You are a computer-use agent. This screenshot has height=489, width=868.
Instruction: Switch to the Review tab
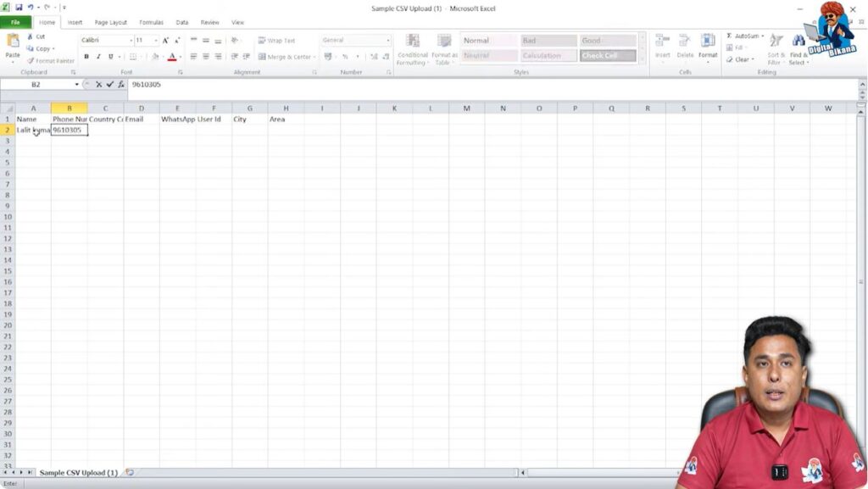pos(210,23)
